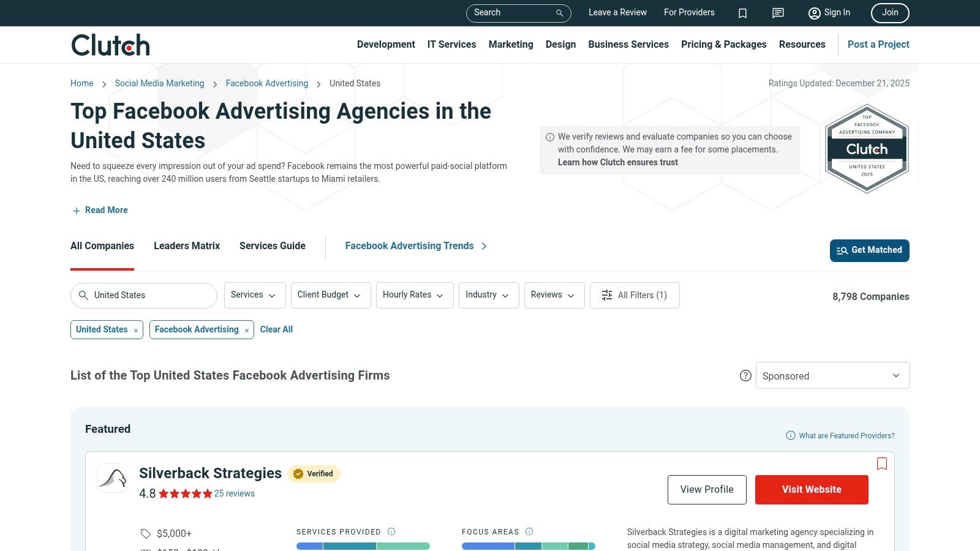Open the 25 reviews link for Silverback Strategies

click(235, 493)
